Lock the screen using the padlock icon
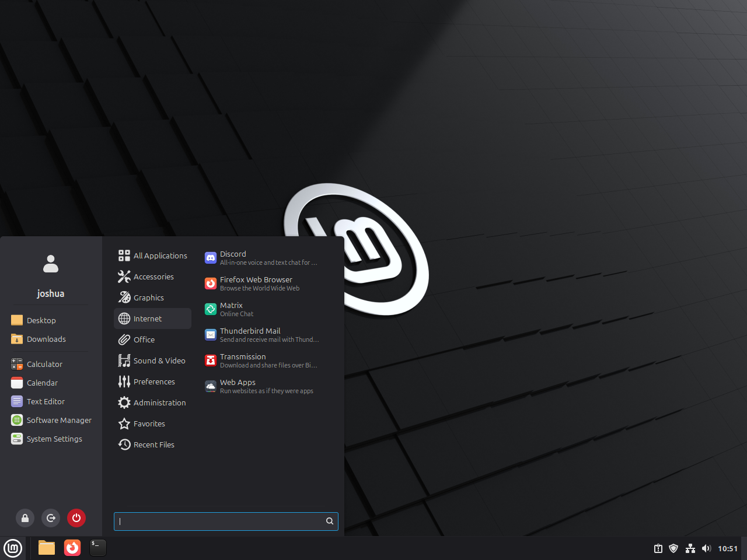The width and height of the screenshot is (747, 560). (25, 518)
